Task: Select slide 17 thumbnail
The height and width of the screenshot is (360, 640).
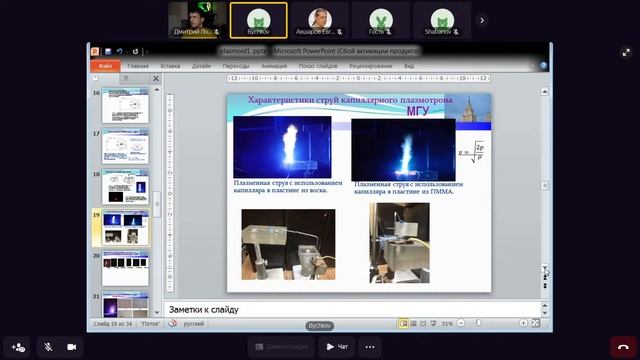Action: [125, 146]
